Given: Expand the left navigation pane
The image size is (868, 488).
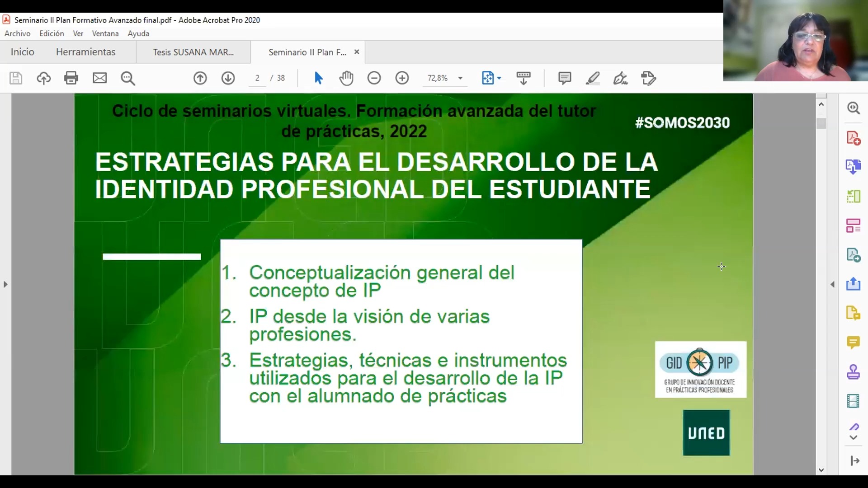Looking at the screenshot, I should tap(5, 284).
